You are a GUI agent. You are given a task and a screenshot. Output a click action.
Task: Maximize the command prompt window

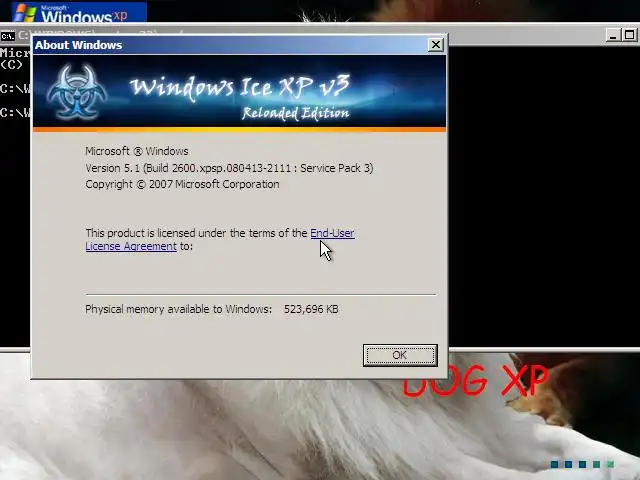629,35
